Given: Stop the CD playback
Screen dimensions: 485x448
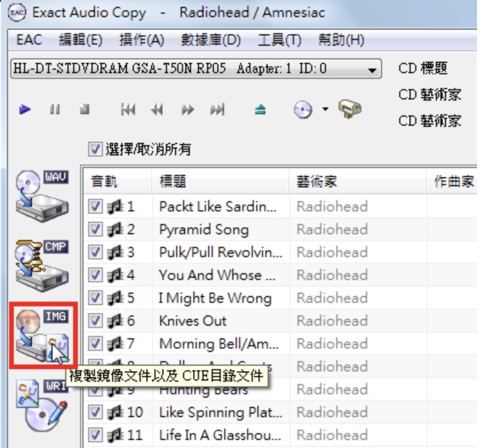Looking at the screenshot, I should (85, 109).
